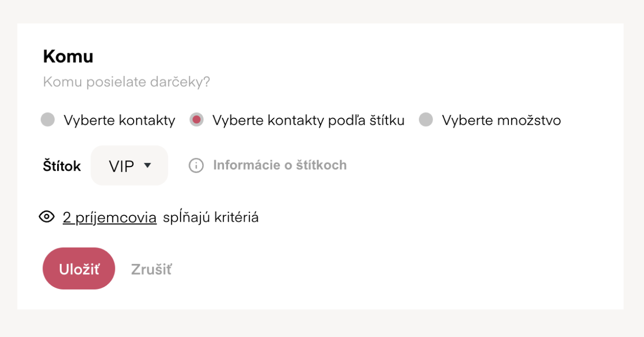The image size is (644, 337).
Task: Click the "Vyberte množstvo" label text
Action: click(x=502, y=121)
